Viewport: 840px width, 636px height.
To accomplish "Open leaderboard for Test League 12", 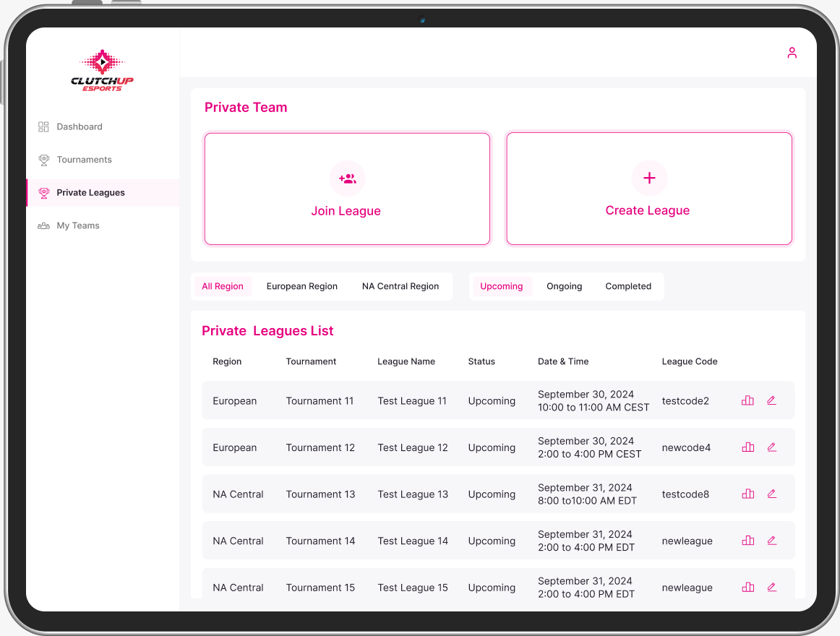I will click(748, 447).
